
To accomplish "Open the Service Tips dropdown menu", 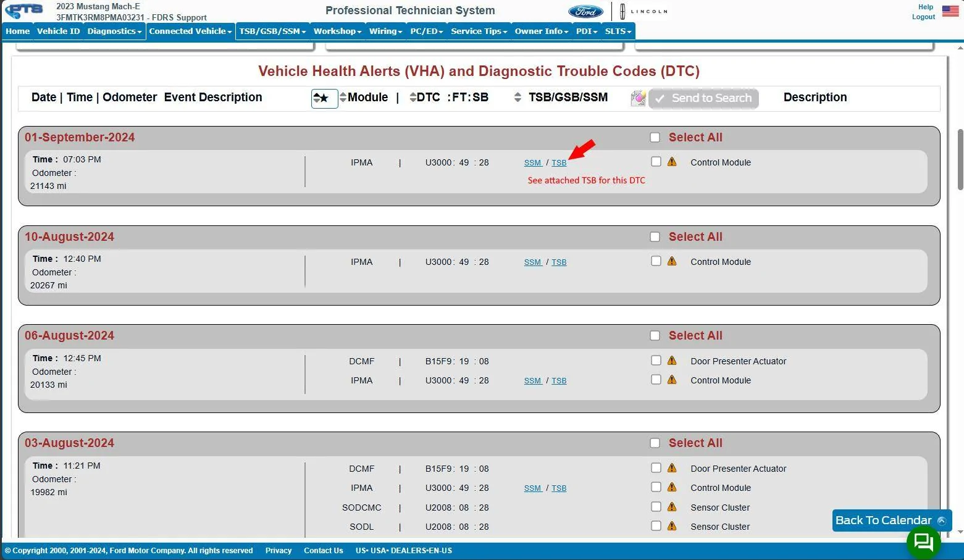I will [x=479, y=31].
